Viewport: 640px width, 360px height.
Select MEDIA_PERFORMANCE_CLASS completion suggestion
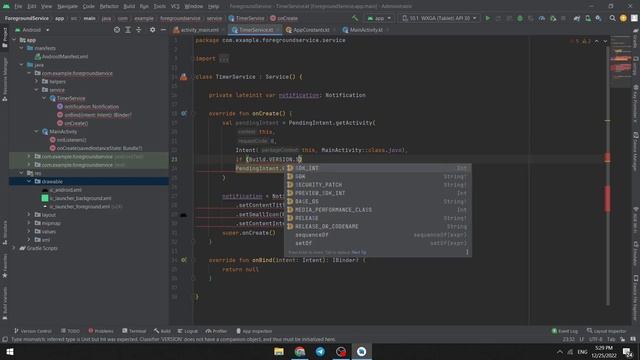click(x=378, y=210)
